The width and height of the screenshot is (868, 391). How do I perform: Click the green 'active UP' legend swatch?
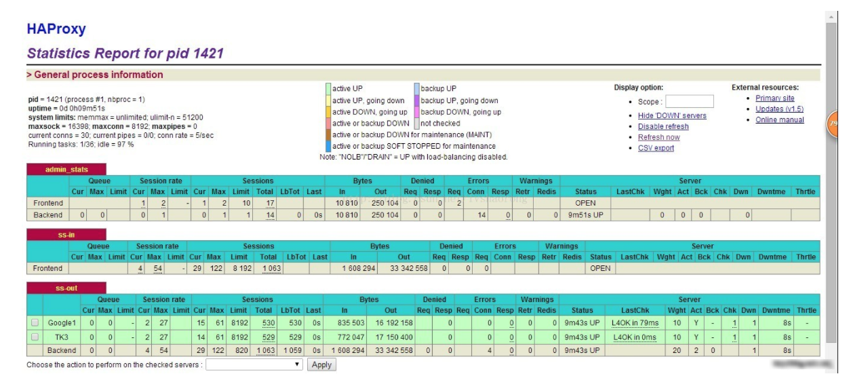click(x=328, y=89)
